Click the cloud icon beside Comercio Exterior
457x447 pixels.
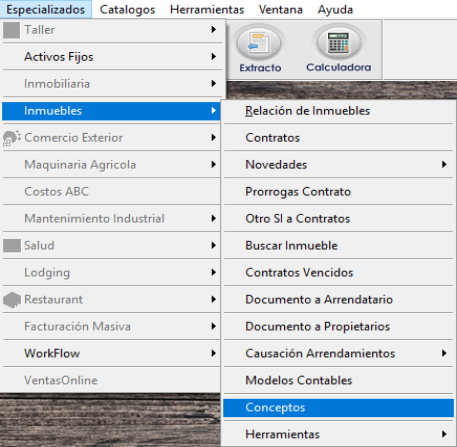click(12, 138)
